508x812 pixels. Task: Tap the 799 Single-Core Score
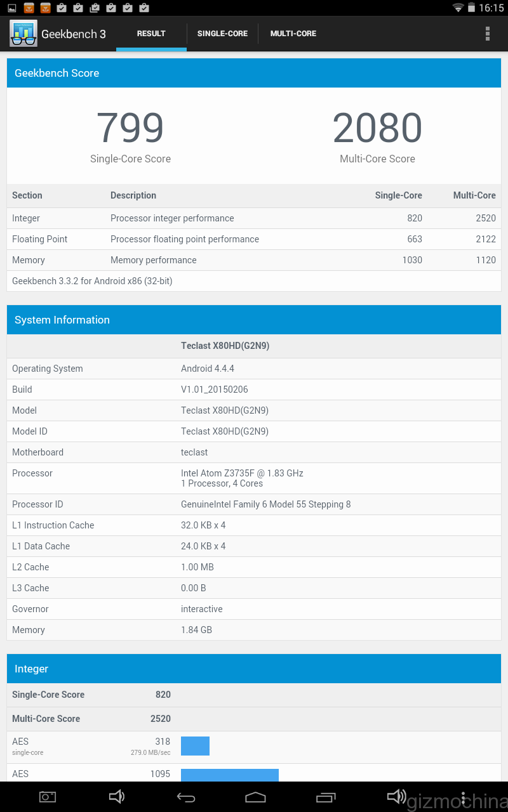tap(130, 128)
